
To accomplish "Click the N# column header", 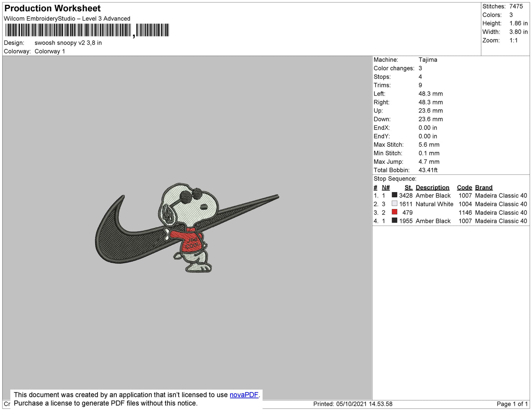I will 385,187.
